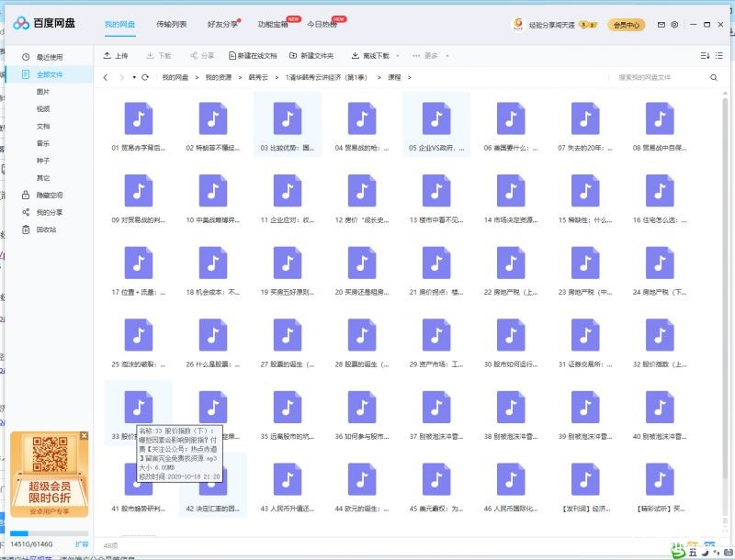Expand the 离线下载 dropdown arrow
This screenshot has width=735, height=560.
[x=398, y=56]
